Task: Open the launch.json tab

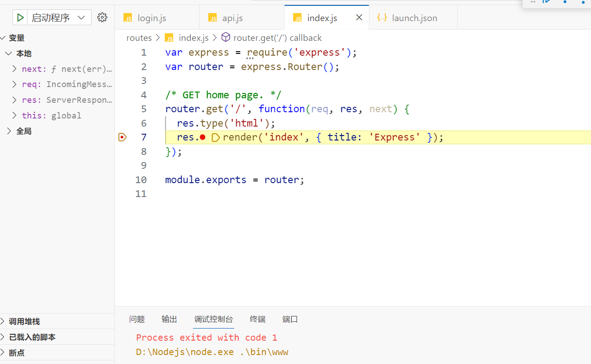Action: coord(413,18)
